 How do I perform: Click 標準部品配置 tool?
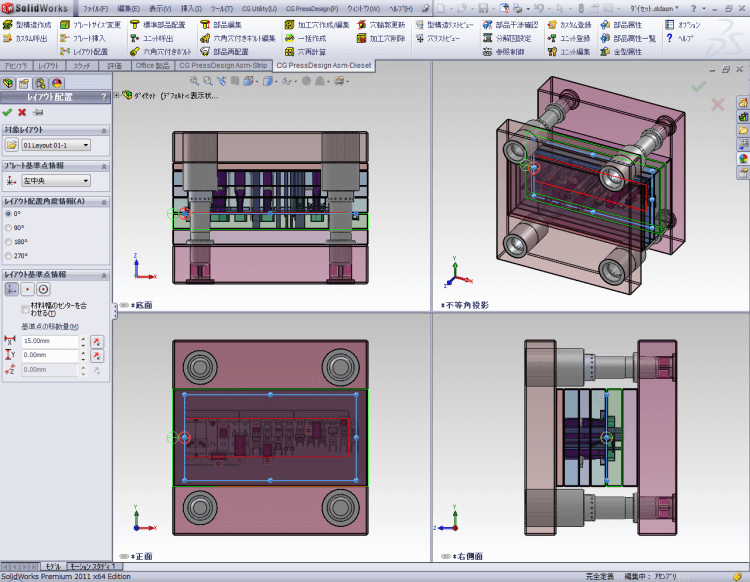(x=158, y=25)
